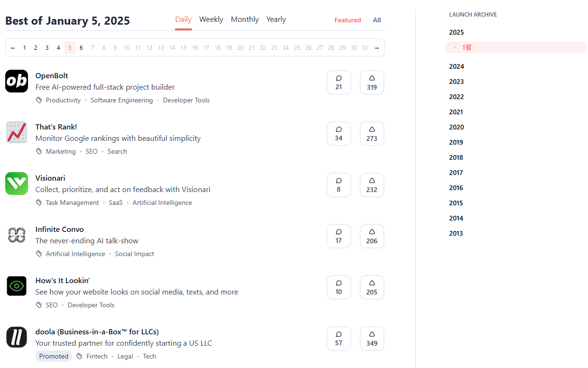Image resolution: width=588 pixels, height=368 pixels.
Task: Upvote Visionari with 232 votes
Action: click(372, 185)
